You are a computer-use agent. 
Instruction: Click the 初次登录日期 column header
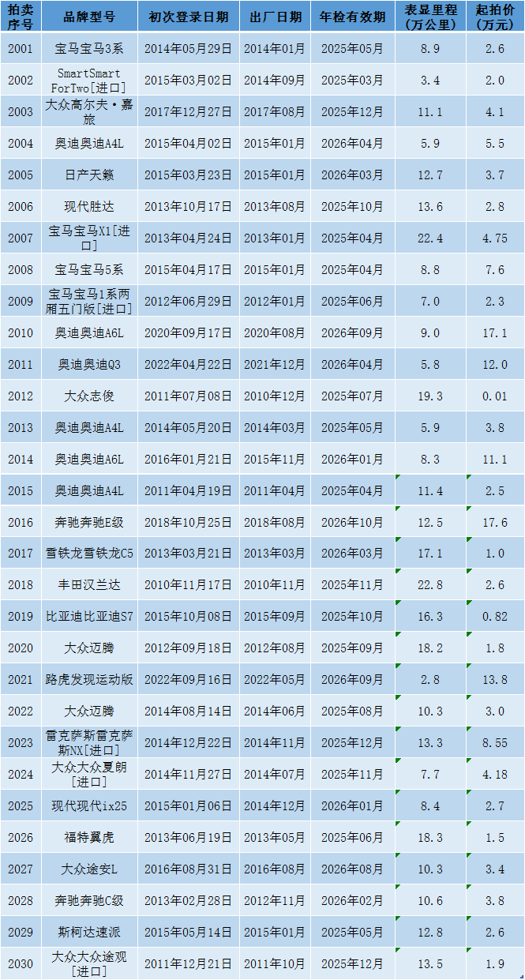[188, 17]
